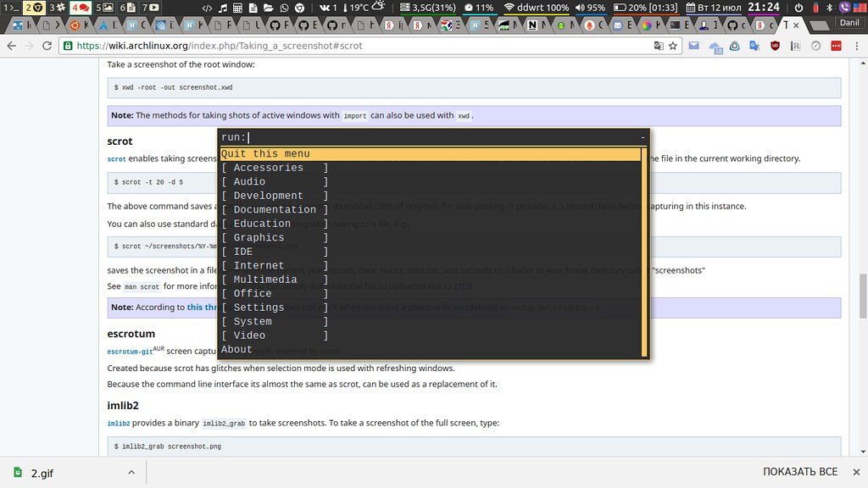The image size is (868, 488).
Task: Open the Video submenu
Action: (275, 335)
